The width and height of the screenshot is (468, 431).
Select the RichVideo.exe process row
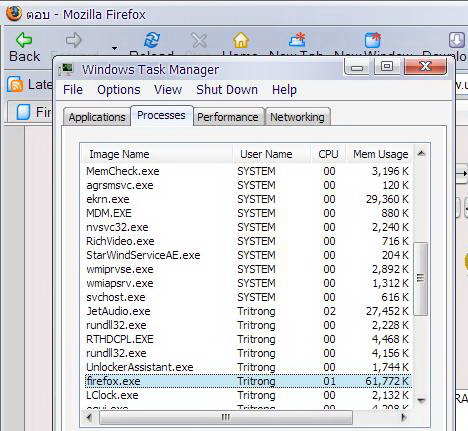point(248,241)
